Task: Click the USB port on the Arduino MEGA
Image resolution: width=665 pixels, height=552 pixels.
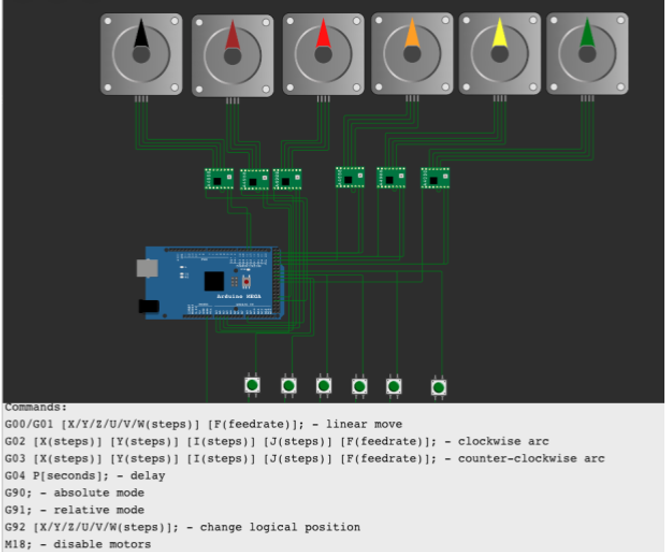Action: click(x=147, y=268)
